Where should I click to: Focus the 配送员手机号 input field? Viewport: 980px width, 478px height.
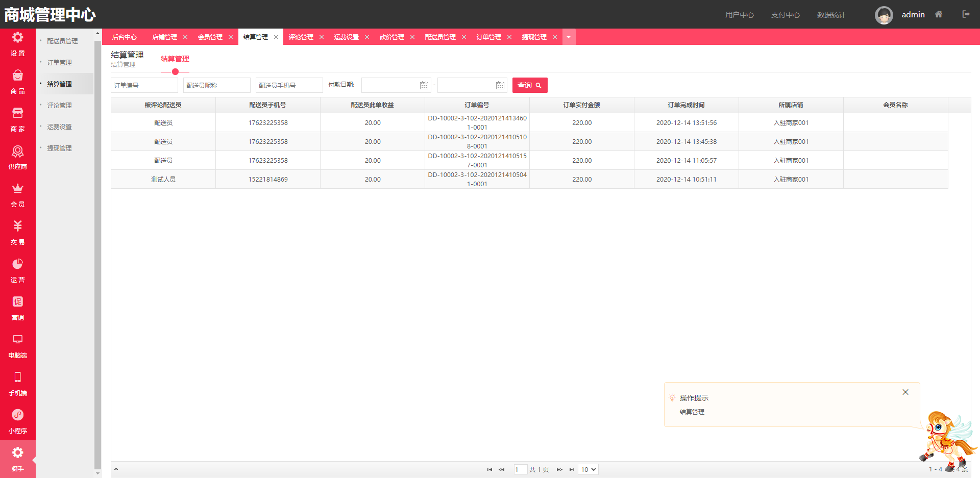point(289,85)
